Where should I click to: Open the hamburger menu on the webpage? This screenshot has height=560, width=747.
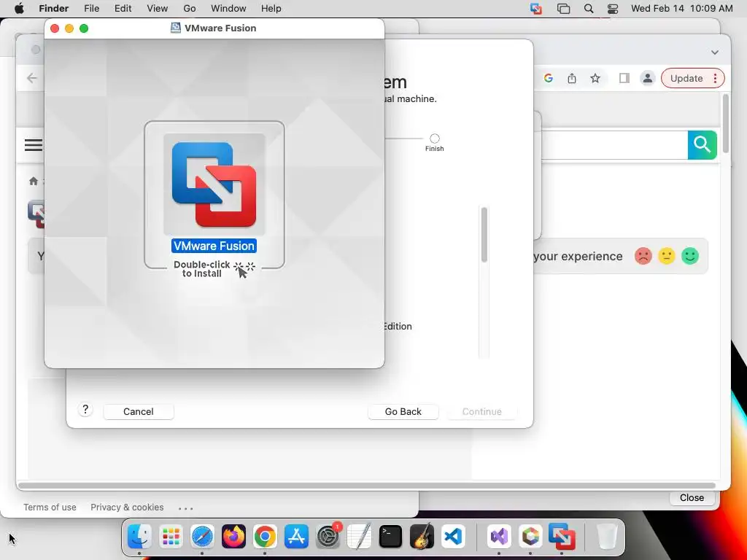[x=34, y=145]
